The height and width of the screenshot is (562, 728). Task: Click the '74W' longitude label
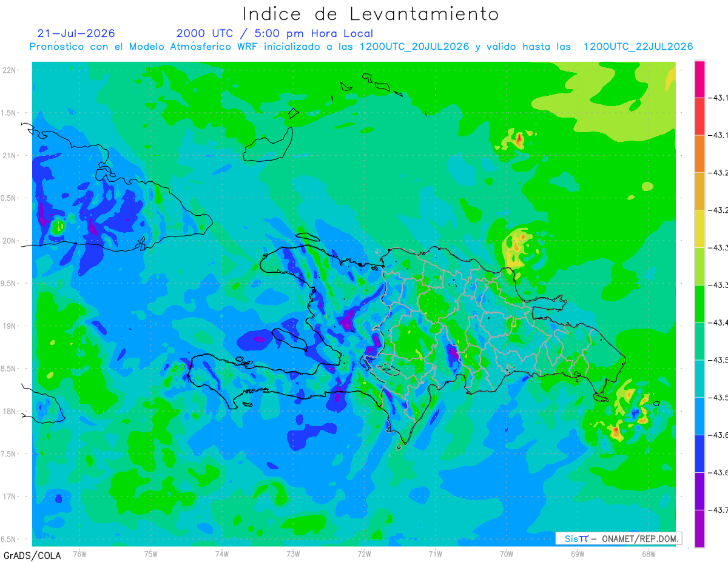[x=222, y=554]
